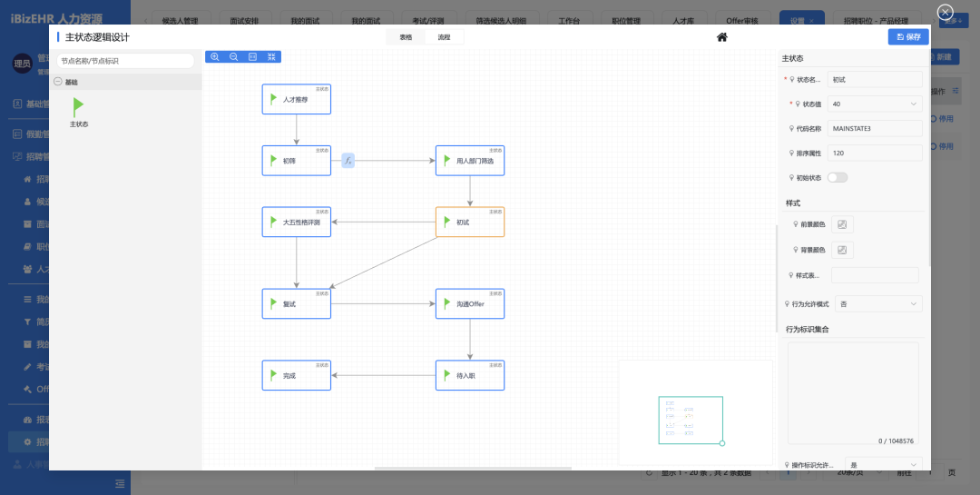Image resolution: width=980 pixels, height=495 pixels.
Task: Click the fit-to-screen collapse icon
Action: 271,56
